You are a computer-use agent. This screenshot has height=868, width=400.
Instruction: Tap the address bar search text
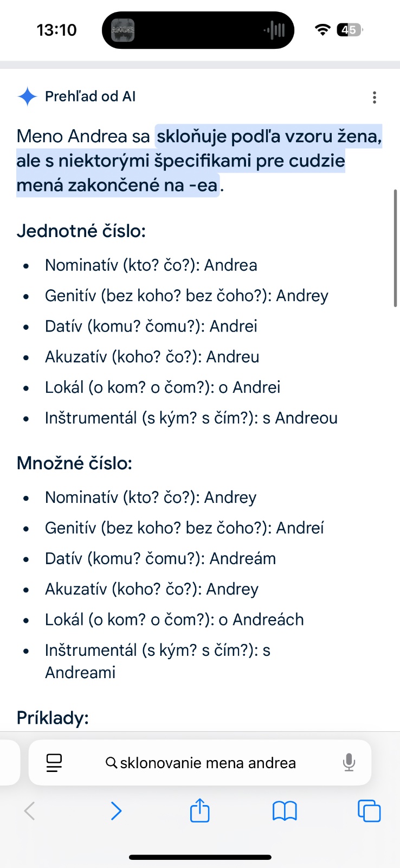(x=208, y=763)
